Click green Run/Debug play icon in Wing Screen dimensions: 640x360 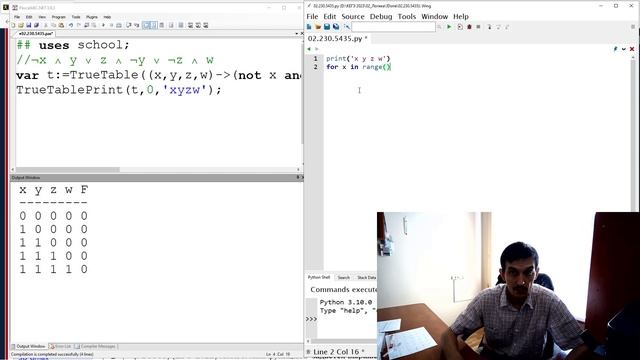click(449, 27)
